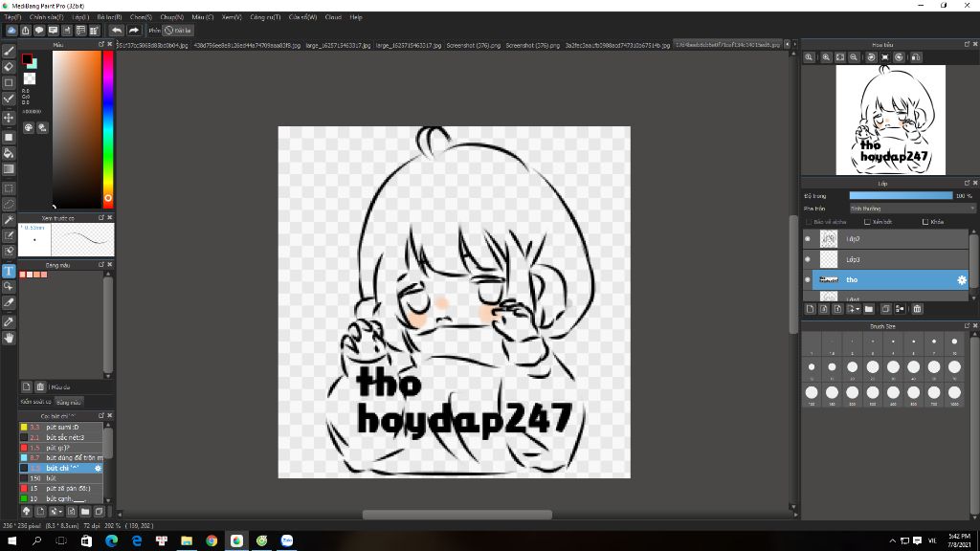Screen dimensions: 980x551
Task: Toggle visibility of layer Lớp3
Action: (808, 259)
